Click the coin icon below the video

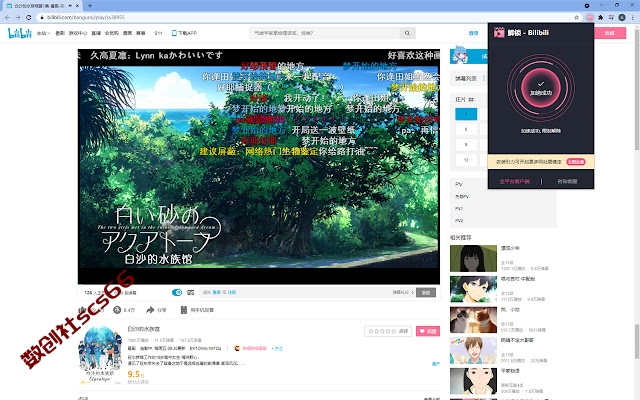point(117,310)
